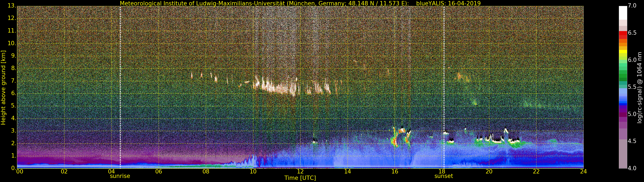The image size is (644, 182).
Task: Click time axis tick label '02'
Action: point(64,172)
